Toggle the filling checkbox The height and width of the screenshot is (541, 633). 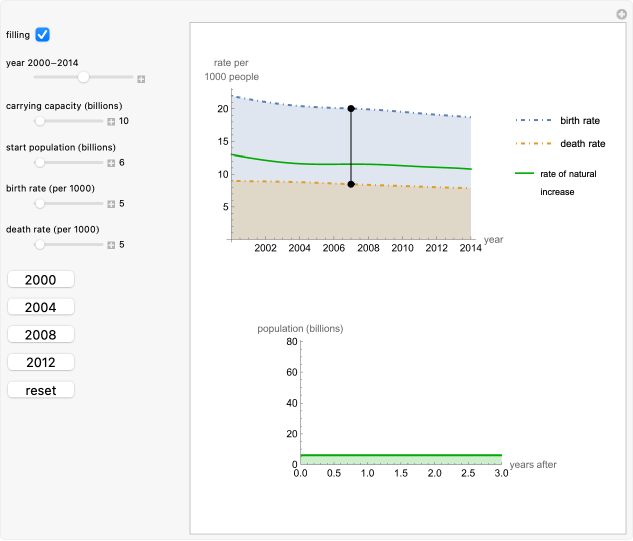pyautogui.click(x=42, y=35)
